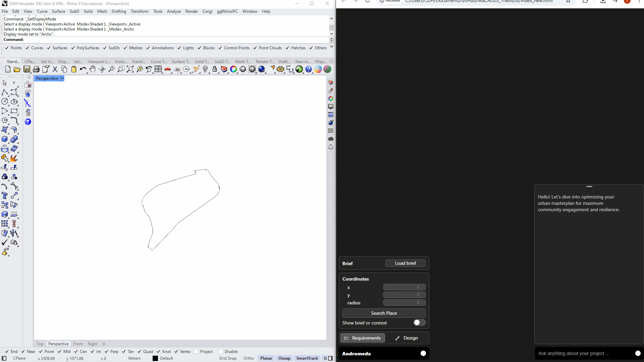
Task: Enable the Project osnap checkbox
Action: click(197, 352)
